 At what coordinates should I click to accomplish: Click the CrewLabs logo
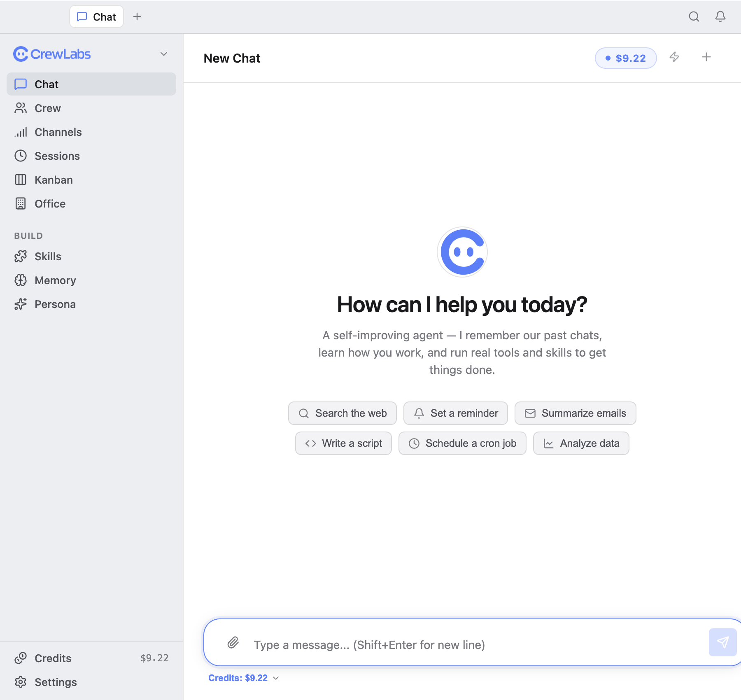[52, 54]
